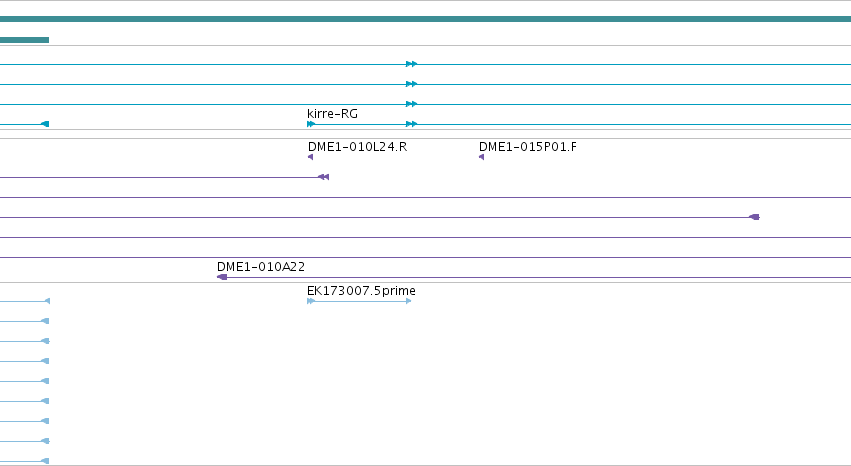Select the EK173007.5prime light blue feature line
The width and height of the screenshot is (851, 466).
tap(359, 301)
